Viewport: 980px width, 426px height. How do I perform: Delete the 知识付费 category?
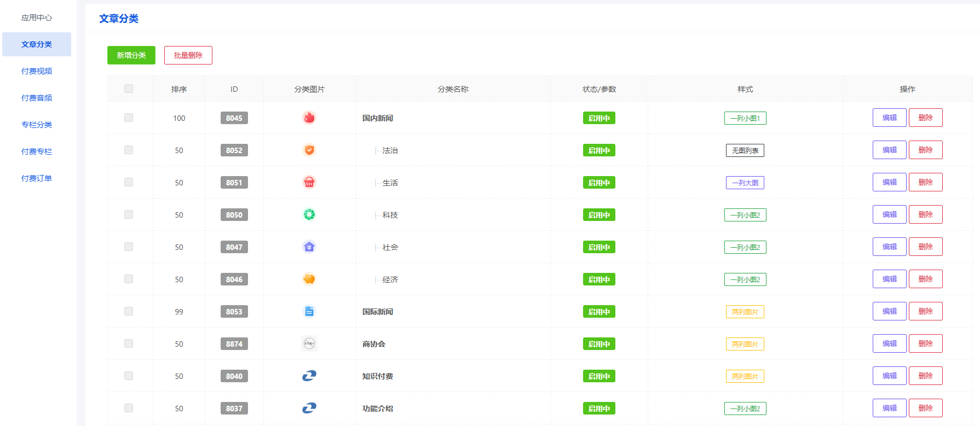click(x=925, y=376)
